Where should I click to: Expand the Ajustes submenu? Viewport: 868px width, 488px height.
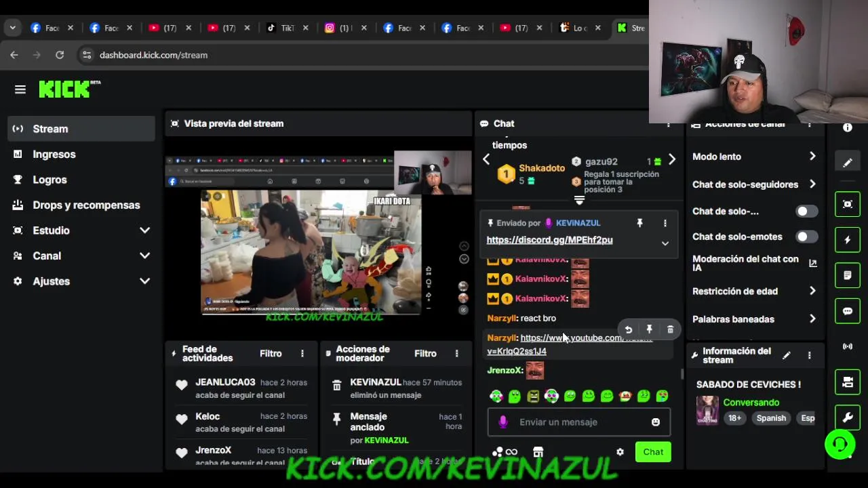pyautogui.click(x=81, y=281)
